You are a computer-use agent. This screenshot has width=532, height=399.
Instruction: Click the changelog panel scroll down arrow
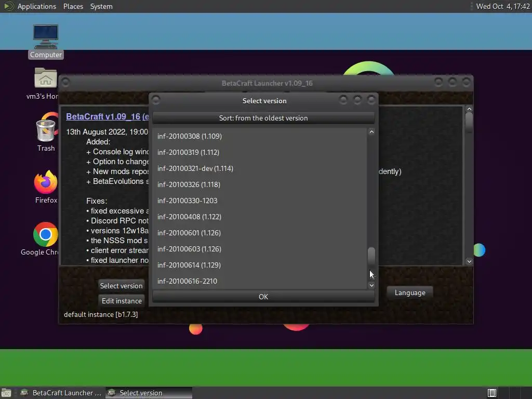pos(469,261)
